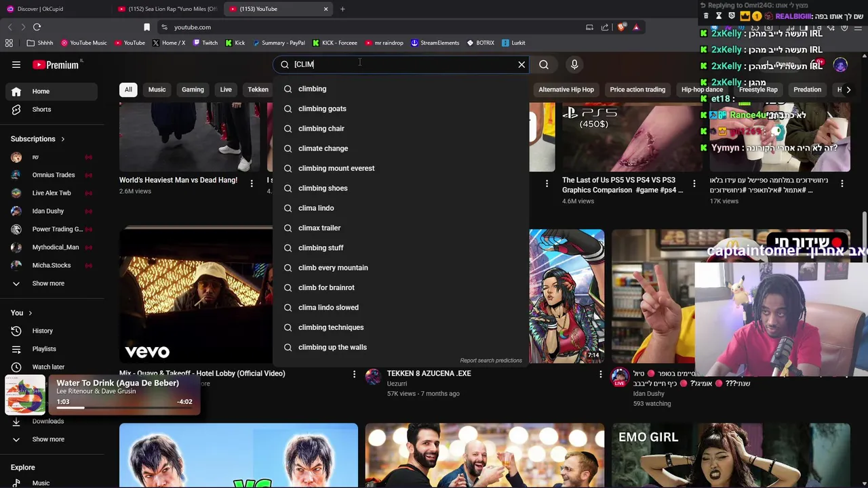Open the bookmarks bar apps grid icon

pyautogui.click(x=9, y=43)
